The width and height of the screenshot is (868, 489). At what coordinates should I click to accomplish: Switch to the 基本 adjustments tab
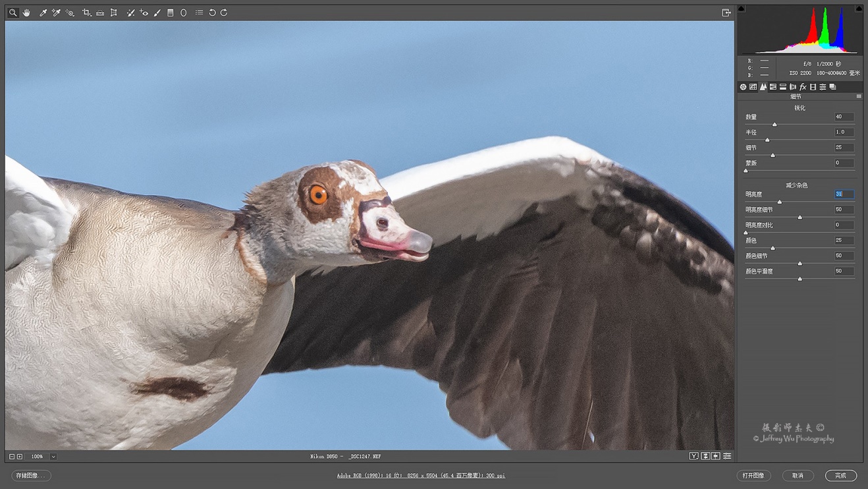[x=743, y=86]
